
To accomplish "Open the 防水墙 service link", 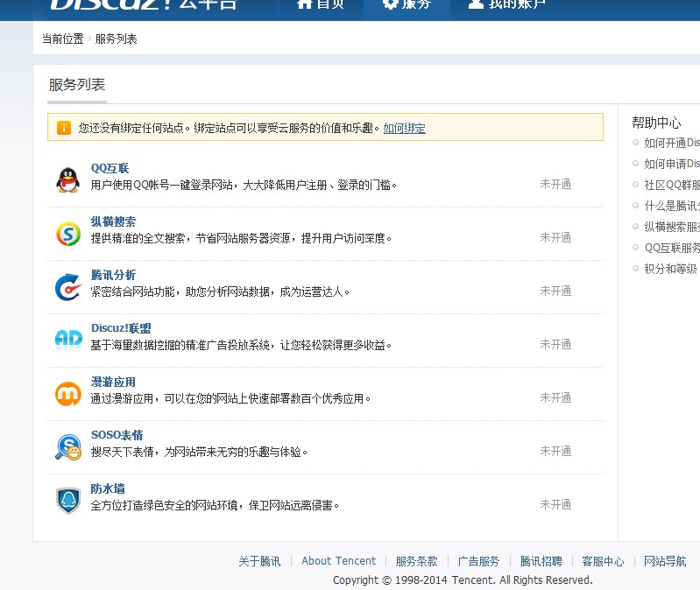I will pos(108,488).
